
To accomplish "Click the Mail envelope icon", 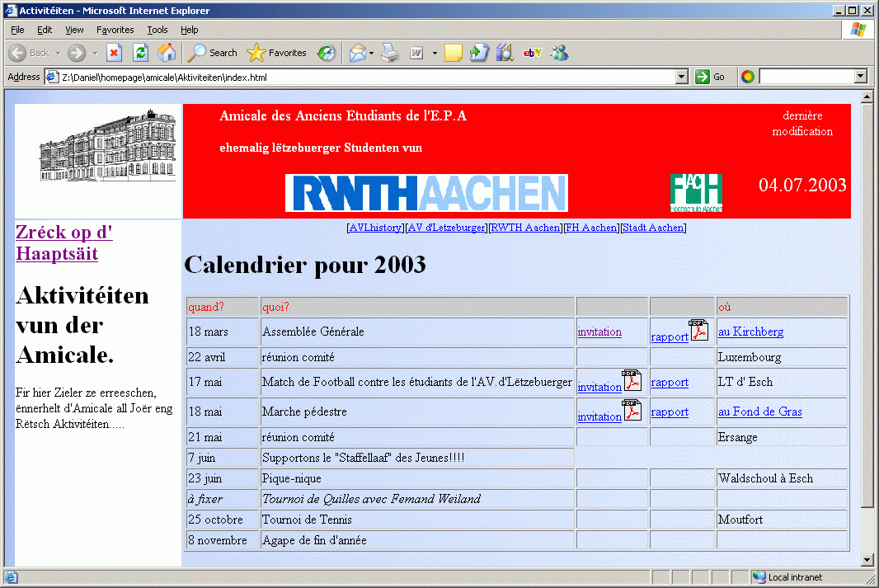I will click(x=358, y=53).
